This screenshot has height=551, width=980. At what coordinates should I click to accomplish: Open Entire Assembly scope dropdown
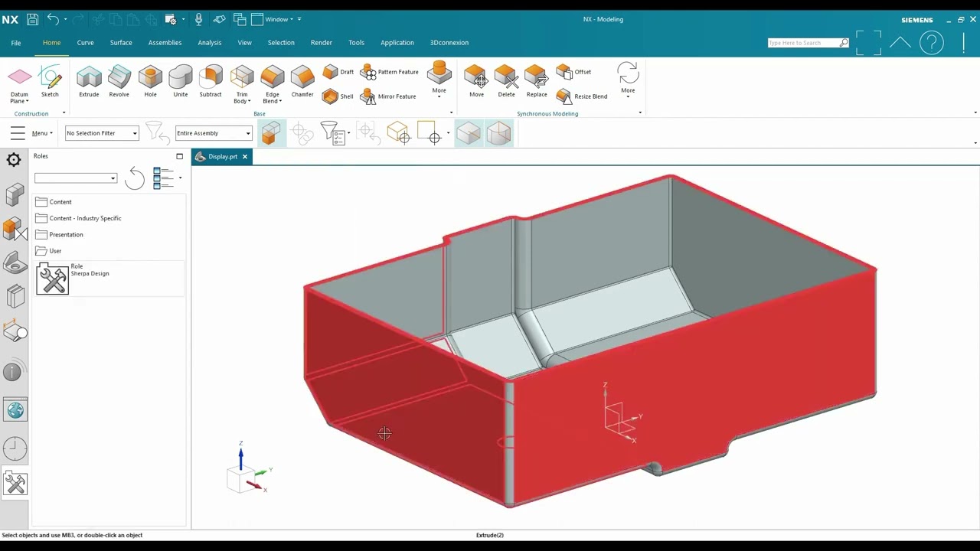(214, 133)
